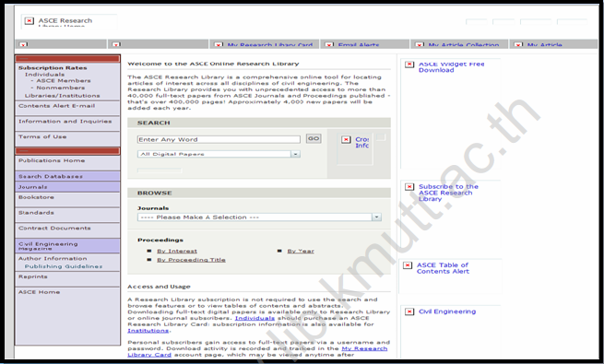Image resolution: width=604 pixels, height=364 pixels.
Task: Browse proceedings By Year
Action: click(301, 251)
